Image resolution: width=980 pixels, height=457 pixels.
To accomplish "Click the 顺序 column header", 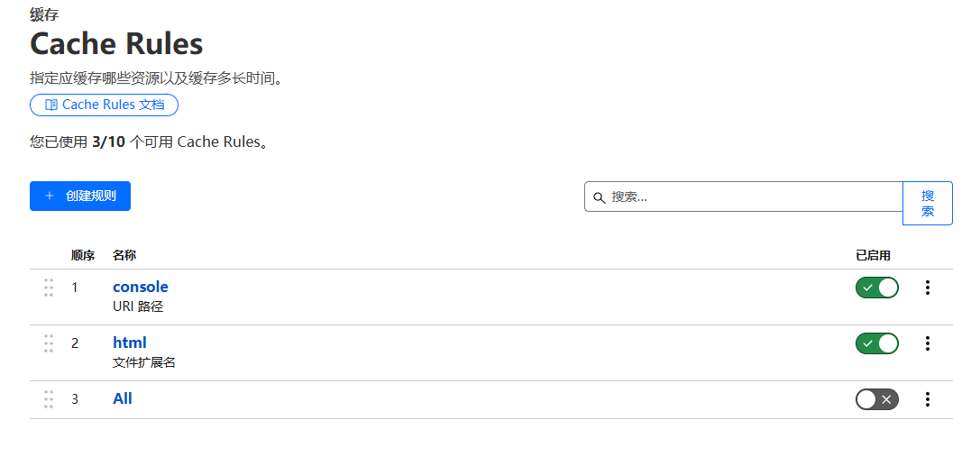I will pyautogui.click(x=83, y=255).
